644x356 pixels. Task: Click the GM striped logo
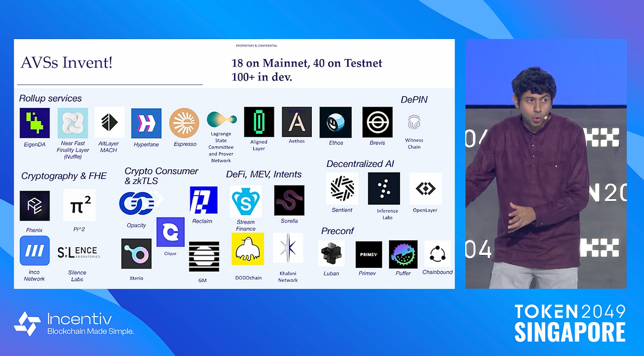(x=204, y=257)
